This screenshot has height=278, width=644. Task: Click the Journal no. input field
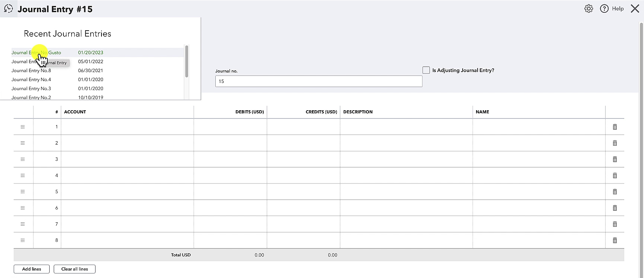(319, 81)
